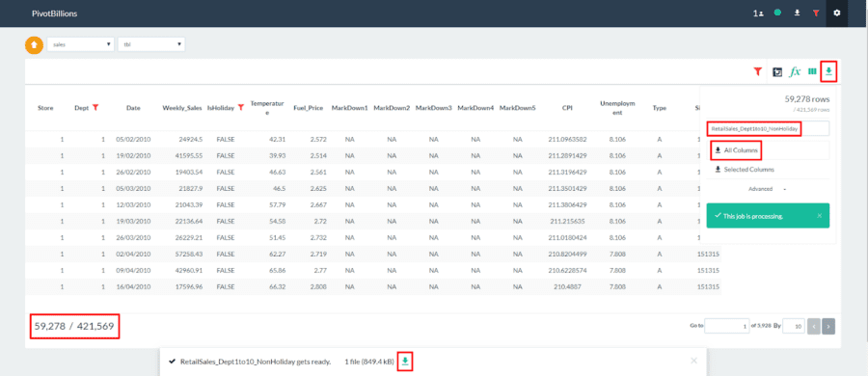Go to the previous page of results
This screenshot has height=376, width=868.
click(814, 326)
